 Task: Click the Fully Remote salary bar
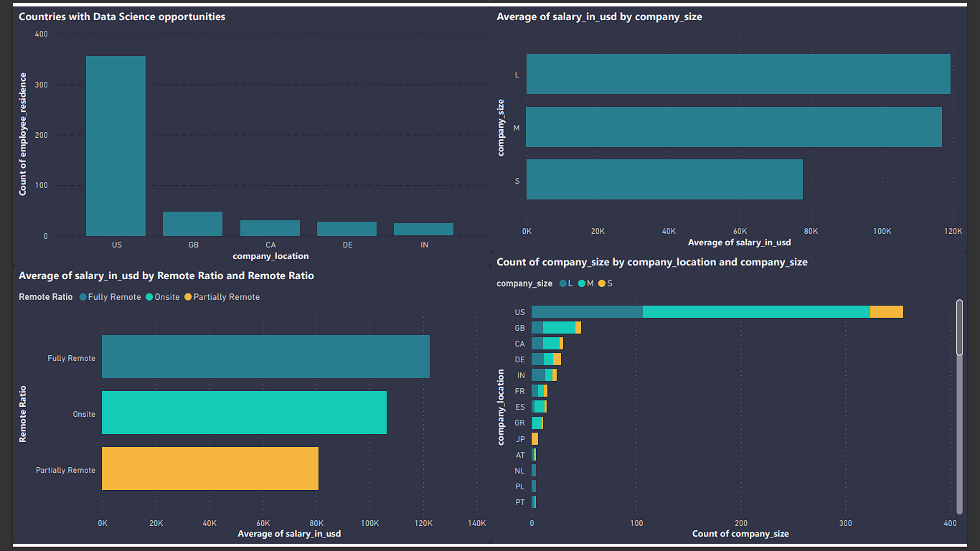click(265, 357)
